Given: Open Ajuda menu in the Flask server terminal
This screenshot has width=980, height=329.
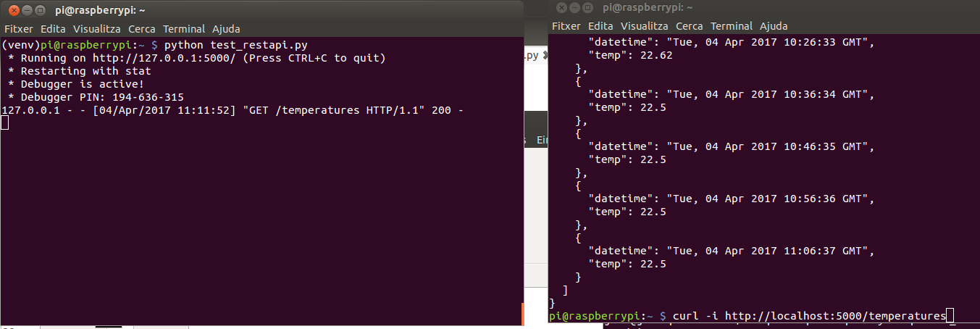Looking at the screenshot, I should [226, 29].
